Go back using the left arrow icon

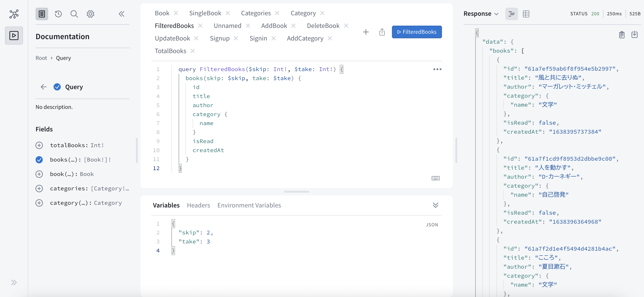point(43,87)
